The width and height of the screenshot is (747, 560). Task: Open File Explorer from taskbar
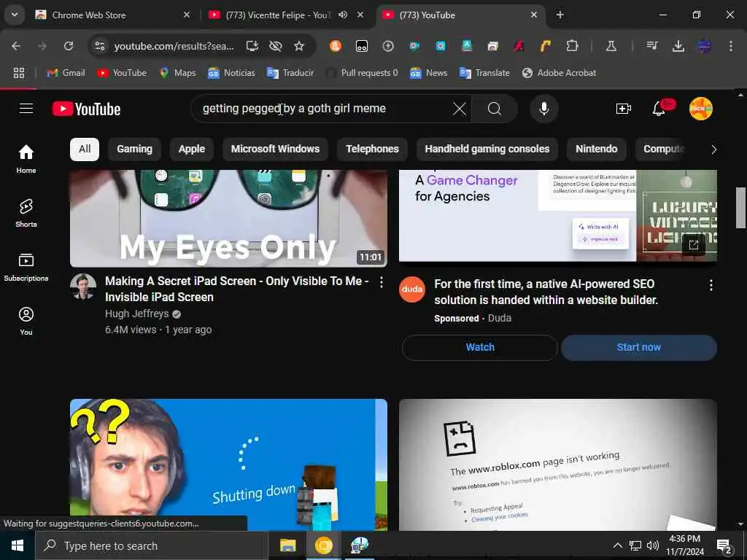tap(287, 545)
